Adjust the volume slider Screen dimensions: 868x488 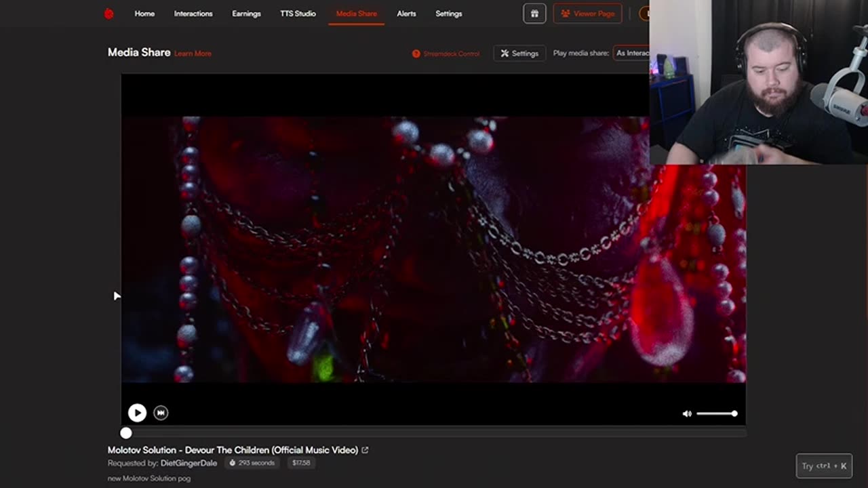(717, 413)
